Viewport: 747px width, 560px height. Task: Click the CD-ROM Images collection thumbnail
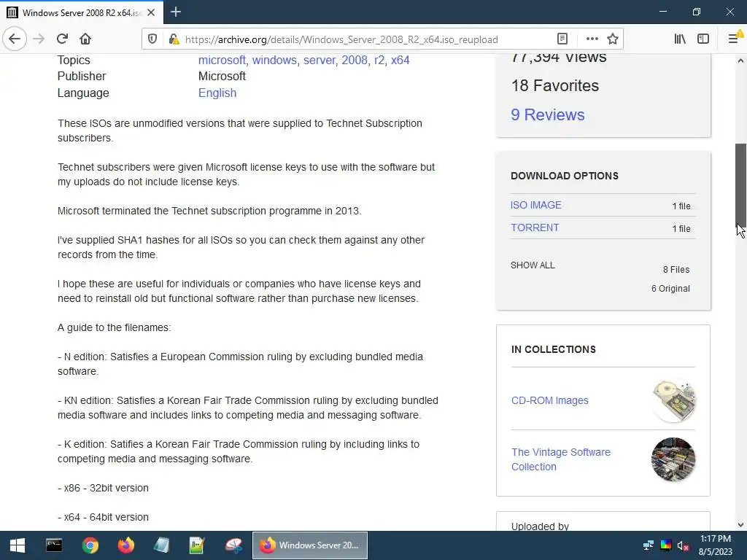pyautogui.click(x=673, y=400)
